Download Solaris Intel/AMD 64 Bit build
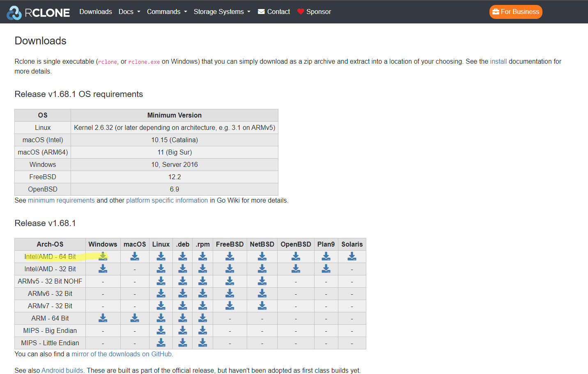This screenshot has width=588, height=374. 352,256
